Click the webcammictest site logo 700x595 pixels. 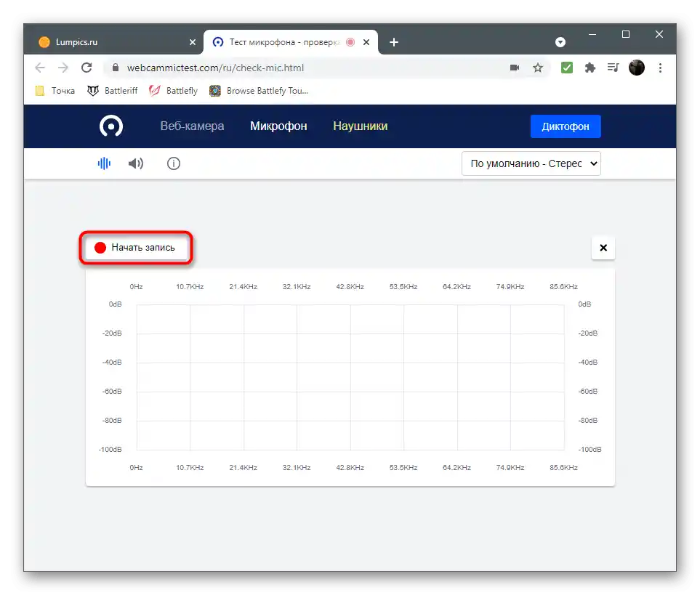111,126
